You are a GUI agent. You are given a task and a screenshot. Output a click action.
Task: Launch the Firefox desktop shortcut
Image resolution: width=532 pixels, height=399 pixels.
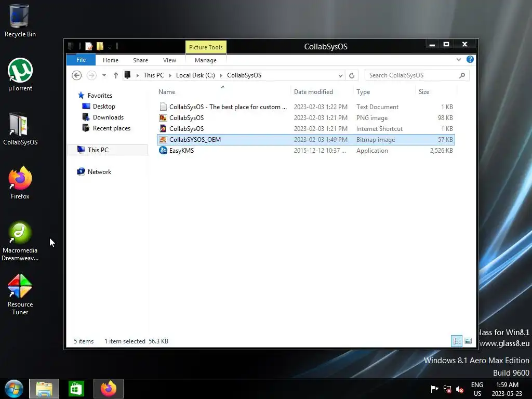[20, 182]
